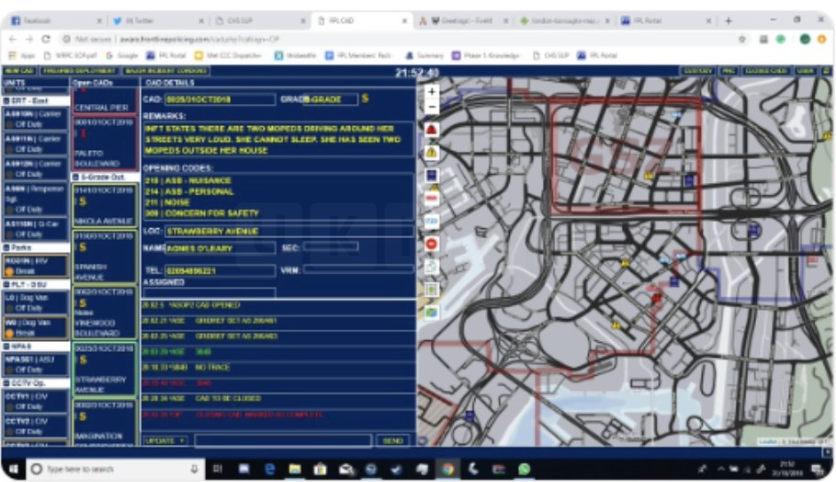Collapse the Parks units group

tap(6, 248)
